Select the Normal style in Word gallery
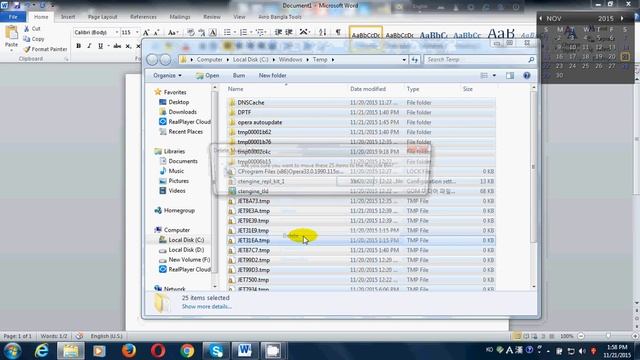This screenshot has height=360, width=640. click(x=366, y=35)
